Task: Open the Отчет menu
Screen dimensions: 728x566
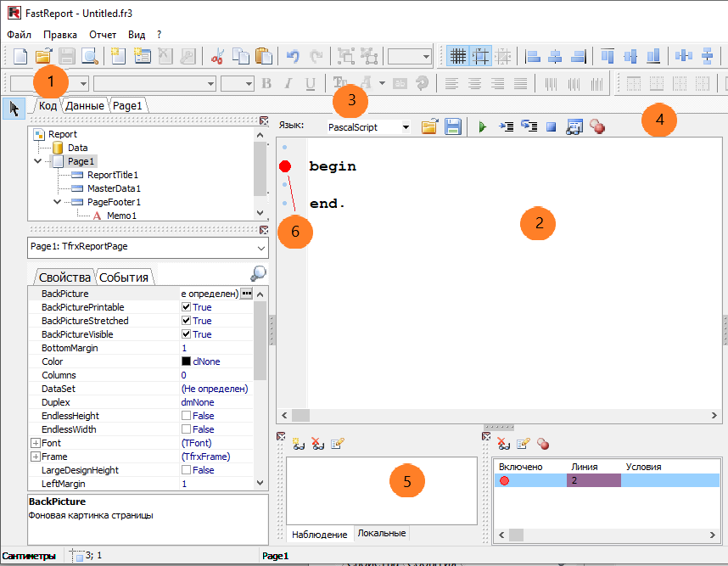Action: 103,35
